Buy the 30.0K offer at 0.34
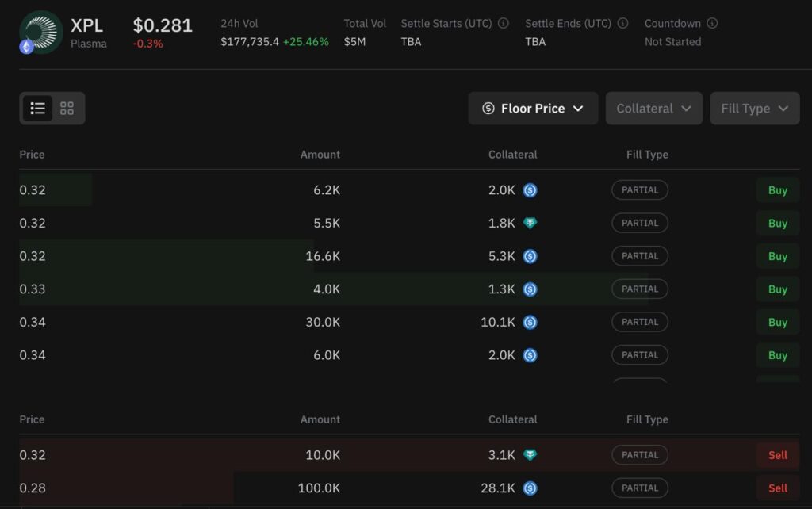 777,322
